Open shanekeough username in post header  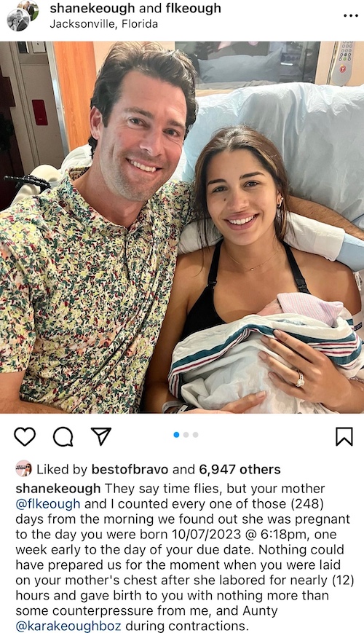tap(92, 9)
